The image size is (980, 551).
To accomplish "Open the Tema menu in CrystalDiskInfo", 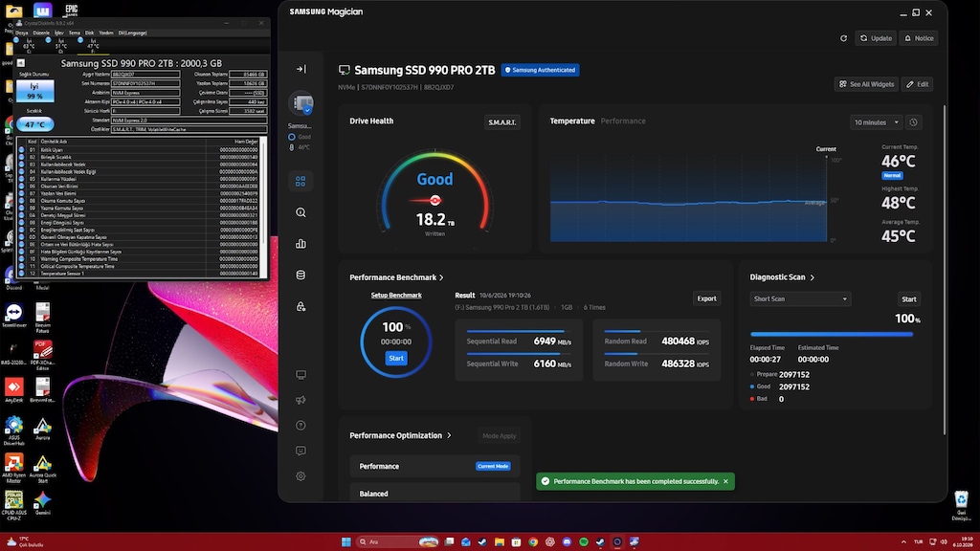I will tap(75, 33).
